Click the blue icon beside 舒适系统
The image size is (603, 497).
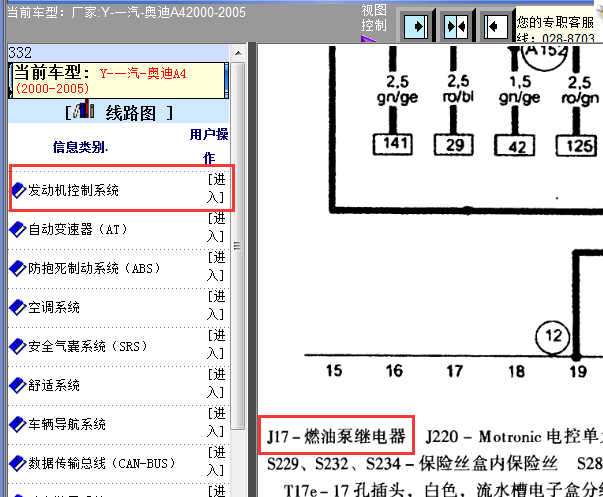tap(17, 385)
